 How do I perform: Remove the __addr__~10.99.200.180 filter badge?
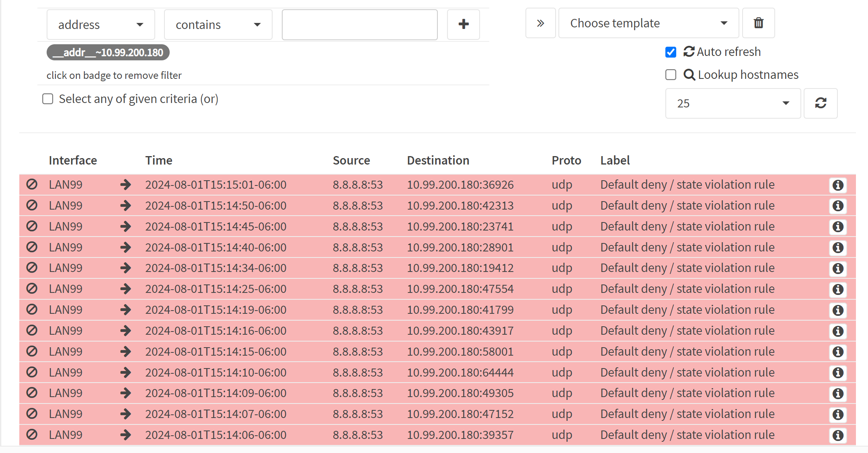pyautogui.click(x=108, y=53)
